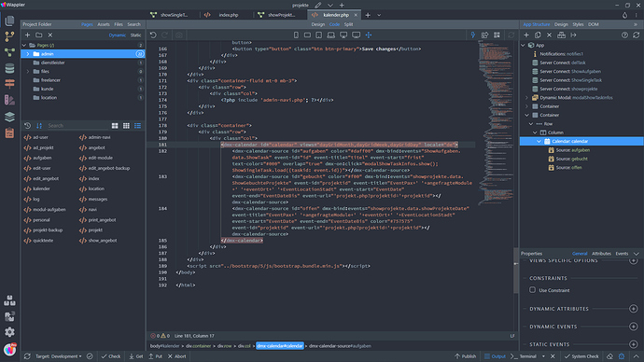Open the Git manager sidebar icon
The height and width of the screenshot is (362, 644).
[x=9, y=36]
